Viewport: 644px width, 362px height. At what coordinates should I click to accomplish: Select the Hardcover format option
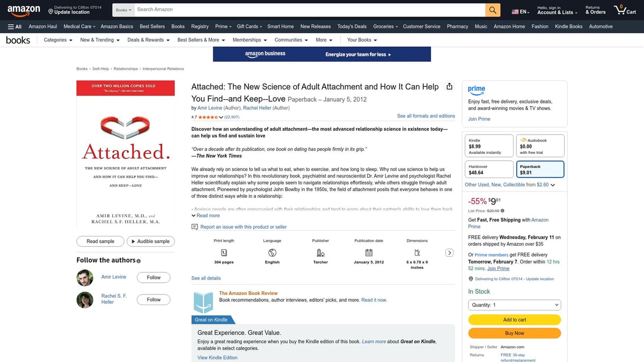(x=489, y=169)
